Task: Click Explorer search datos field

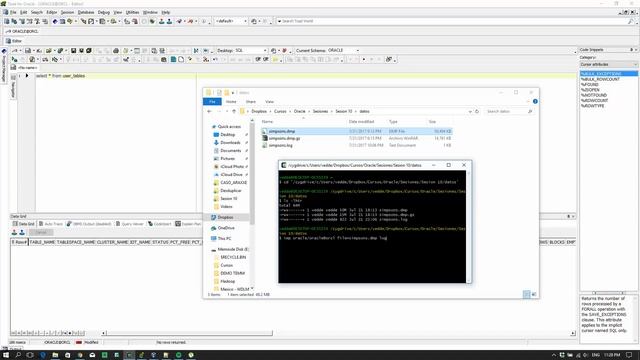Action: pyautogui.click(x=509, y=111)
